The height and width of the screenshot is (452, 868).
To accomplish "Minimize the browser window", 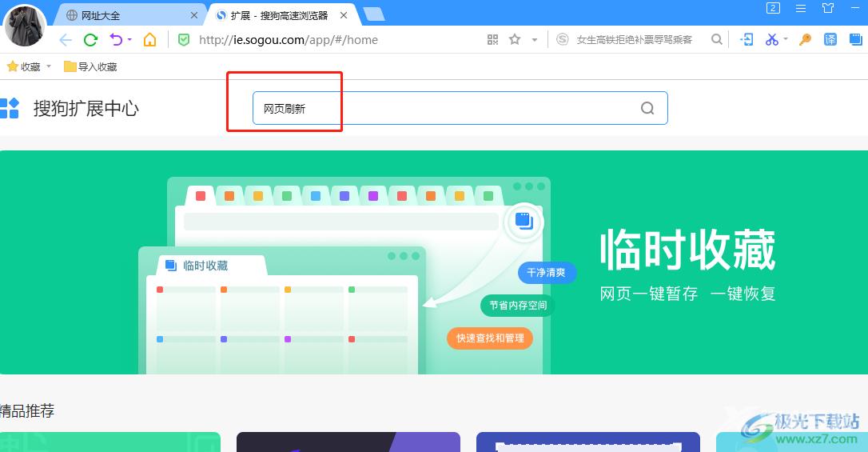I will (x=855, y=8).
